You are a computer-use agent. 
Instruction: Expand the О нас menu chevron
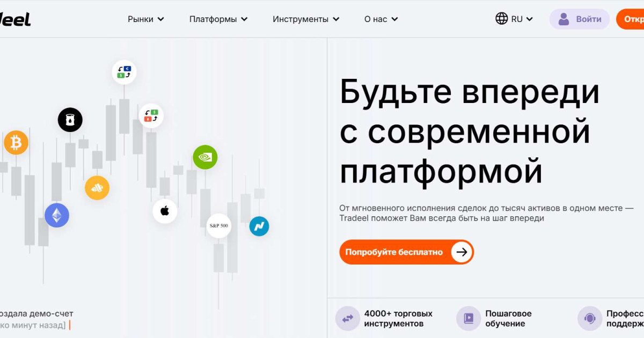(394, 19)
